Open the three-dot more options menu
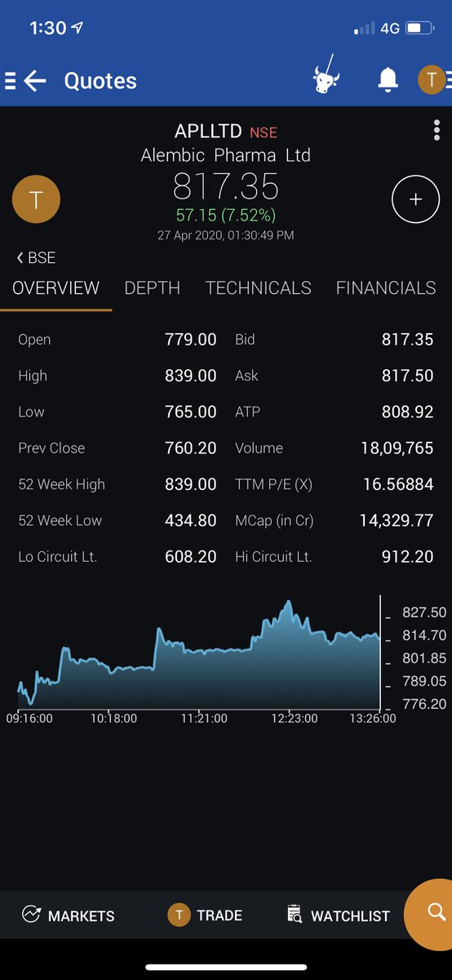 [437, 131]
